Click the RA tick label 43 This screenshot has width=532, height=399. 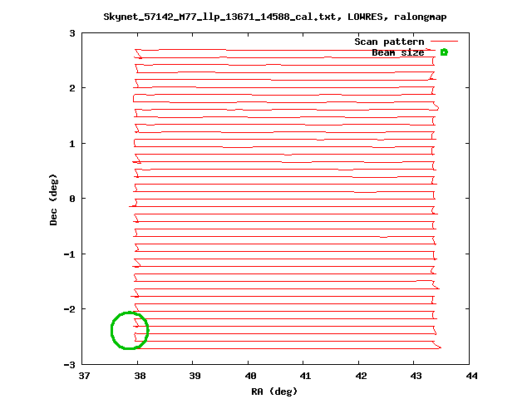(x=416, y=376)
